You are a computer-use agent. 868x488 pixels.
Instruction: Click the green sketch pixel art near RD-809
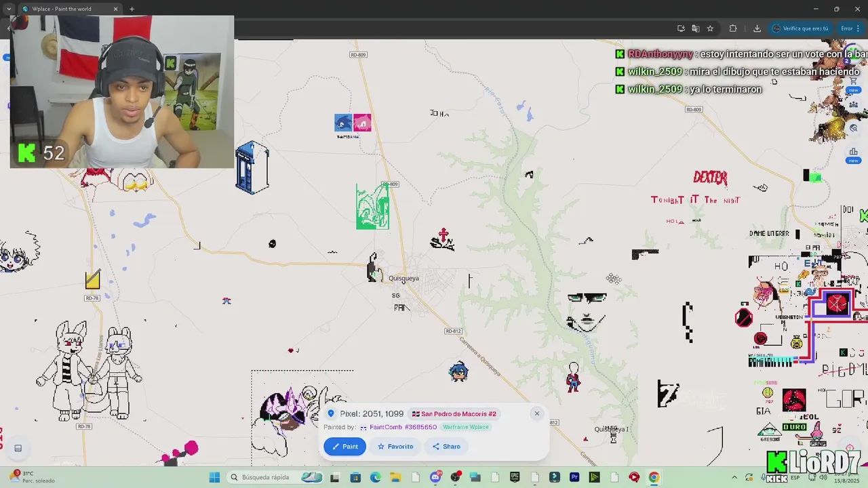pyautogui.click(x=372, y=207)
